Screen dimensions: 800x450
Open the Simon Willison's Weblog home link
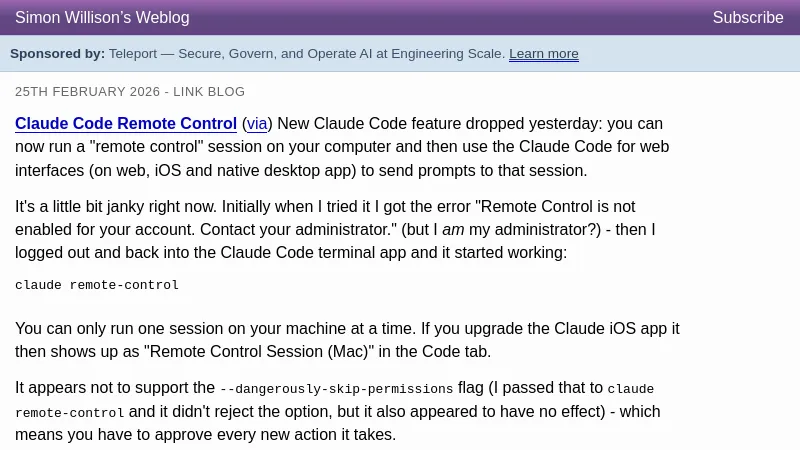(102, 18)
